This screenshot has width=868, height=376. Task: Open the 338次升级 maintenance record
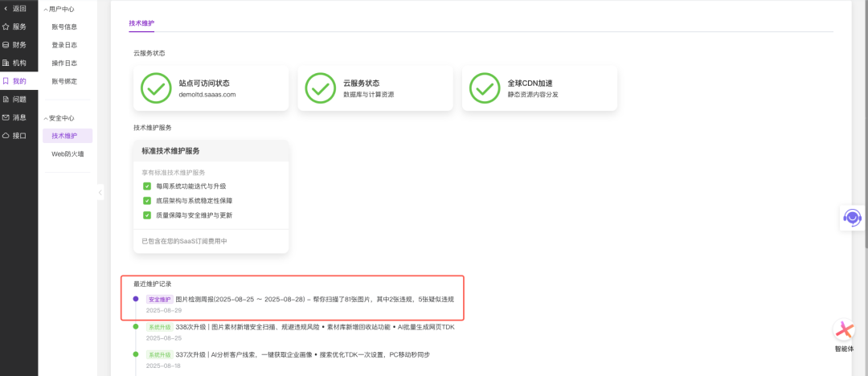[x=314, y=327]
